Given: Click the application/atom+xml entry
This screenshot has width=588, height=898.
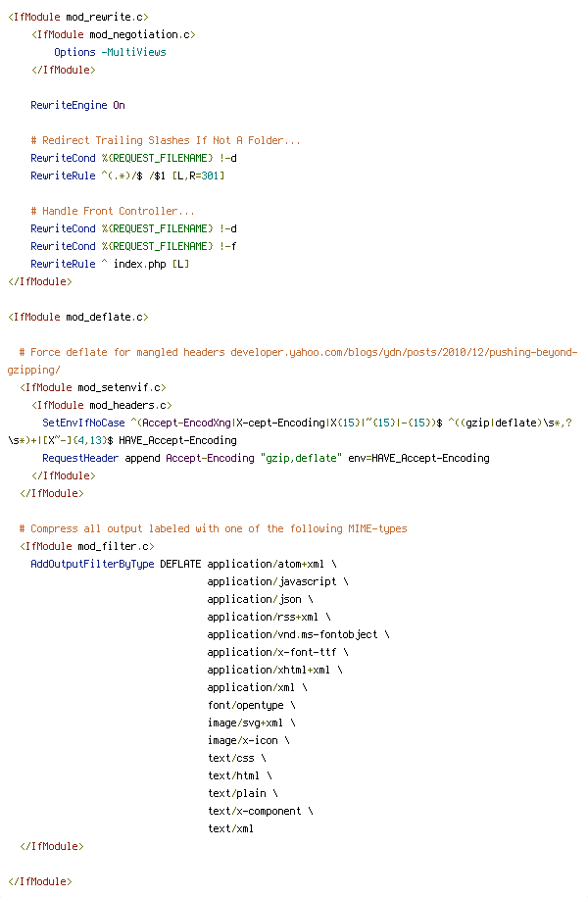Looking at the screenshot, I should (266, 564).
